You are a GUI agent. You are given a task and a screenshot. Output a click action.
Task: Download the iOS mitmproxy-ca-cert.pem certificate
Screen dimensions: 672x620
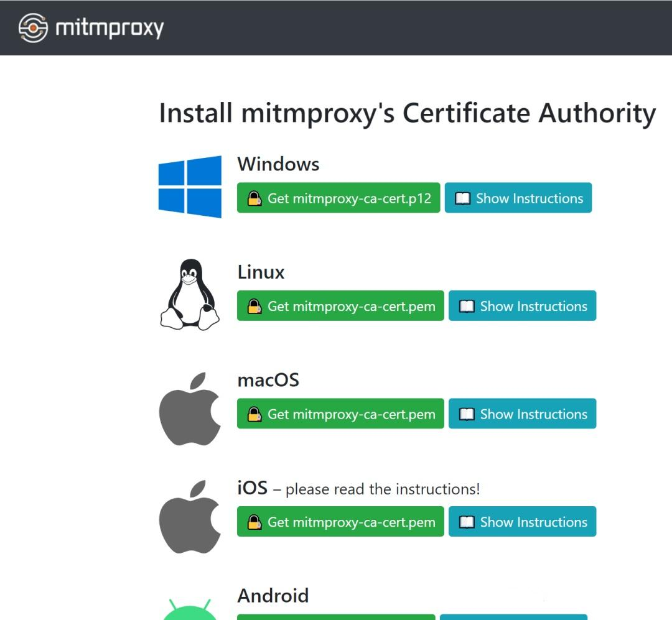click(340, 522)
